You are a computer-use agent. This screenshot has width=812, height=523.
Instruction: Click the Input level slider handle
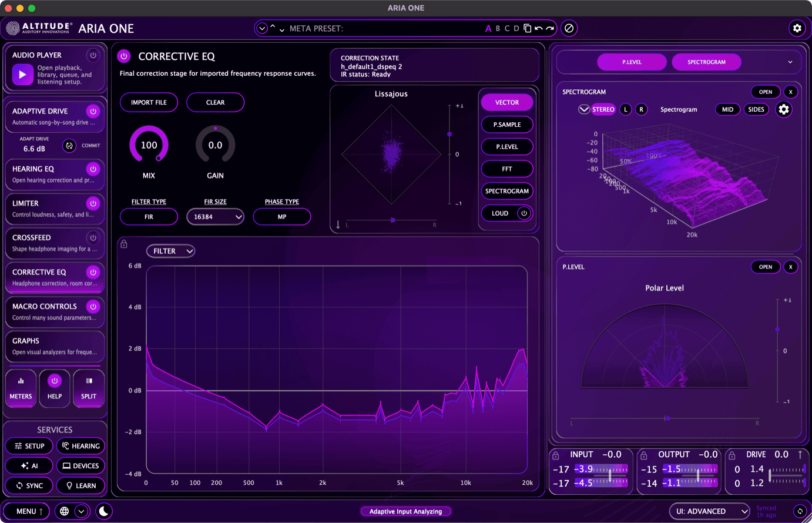pos(610,476)
